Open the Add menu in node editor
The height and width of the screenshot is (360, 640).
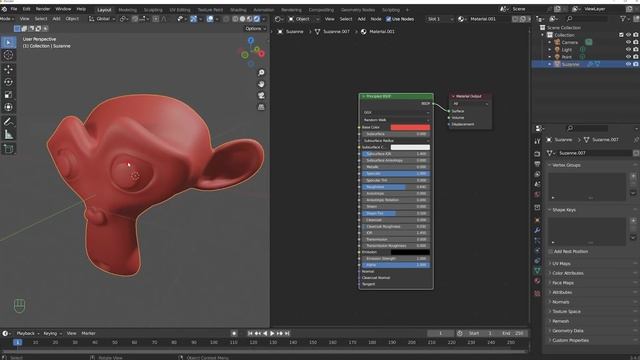[362, 19]
